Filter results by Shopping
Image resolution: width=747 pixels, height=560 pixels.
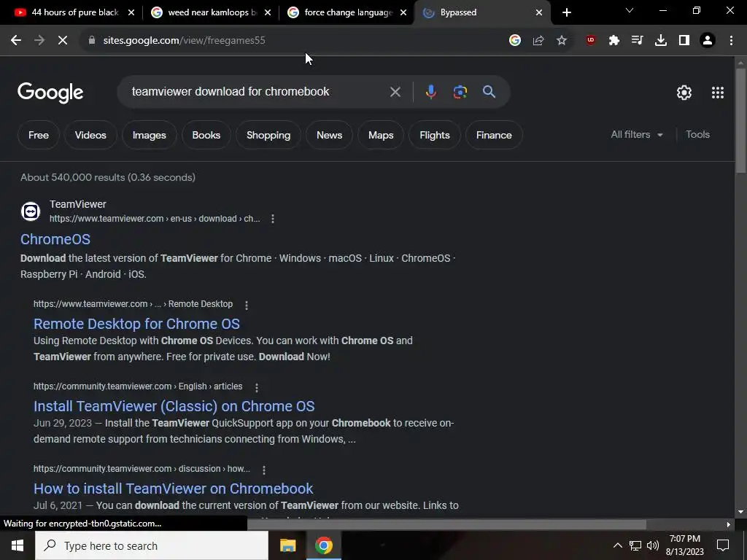point(268,135)
